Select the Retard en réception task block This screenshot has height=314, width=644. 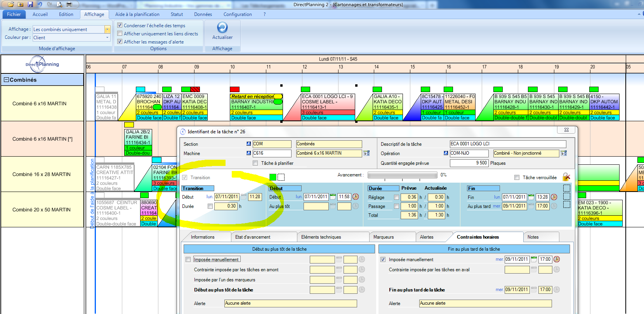[256, 107]
